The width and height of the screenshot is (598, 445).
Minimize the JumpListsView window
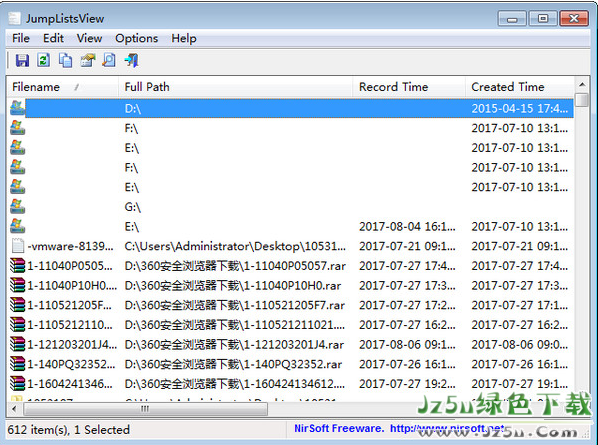tap(512, 18)
